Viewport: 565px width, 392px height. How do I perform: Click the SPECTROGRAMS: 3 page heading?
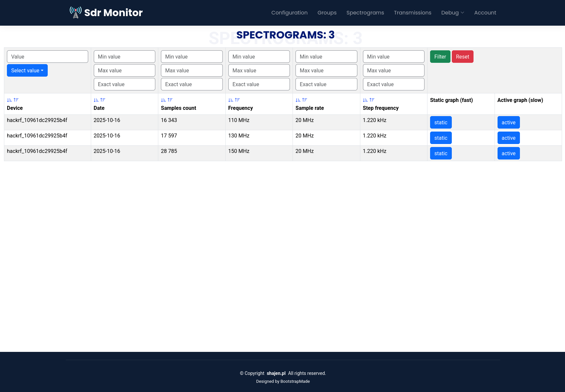(285, 35)
